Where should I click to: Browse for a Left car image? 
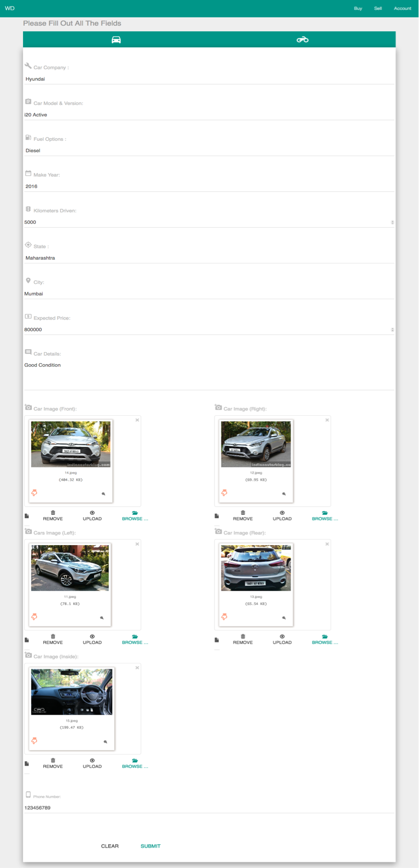coord(135,640)
